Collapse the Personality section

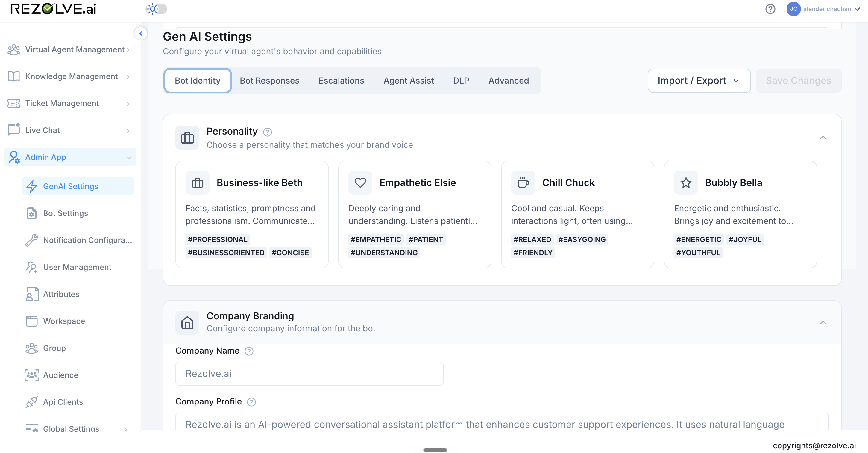(x=823, y=138)
